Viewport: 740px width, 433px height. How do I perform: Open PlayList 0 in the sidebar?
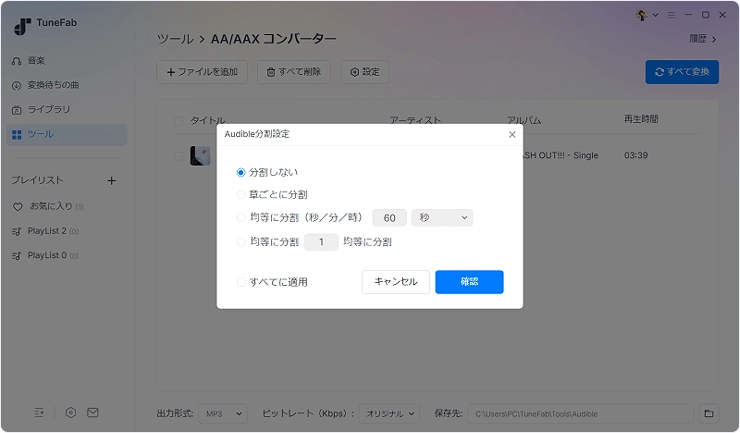(x=47, y=255)
